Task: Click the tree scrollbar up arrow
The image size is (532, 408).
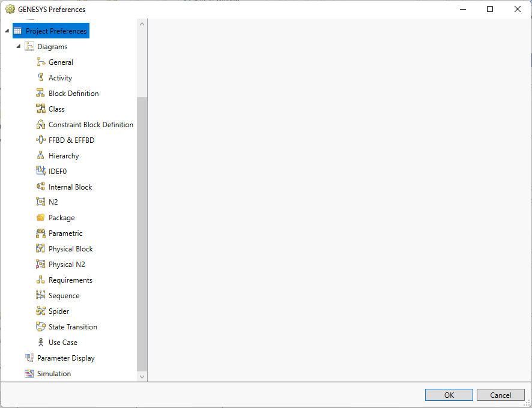Action: (x=142, y=24)
